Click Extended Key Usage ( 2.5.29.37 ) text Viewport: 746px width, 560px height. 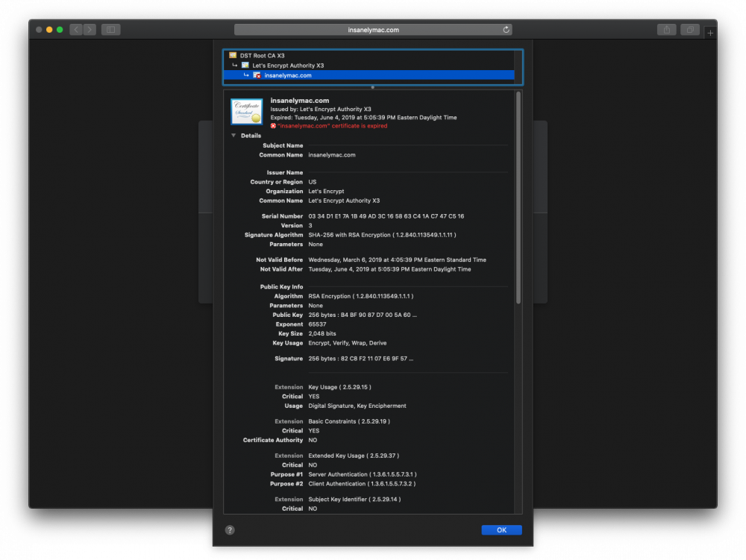click(354, 456)
